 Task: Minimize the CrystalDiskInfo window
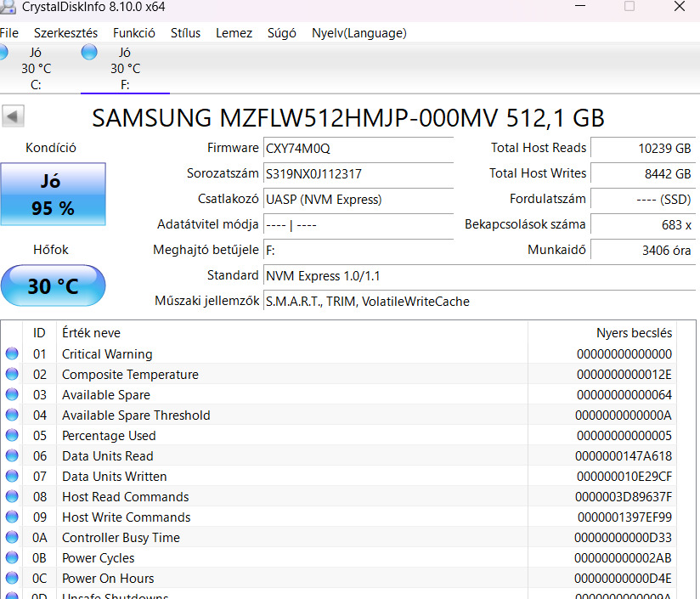[x=580, y=6]
